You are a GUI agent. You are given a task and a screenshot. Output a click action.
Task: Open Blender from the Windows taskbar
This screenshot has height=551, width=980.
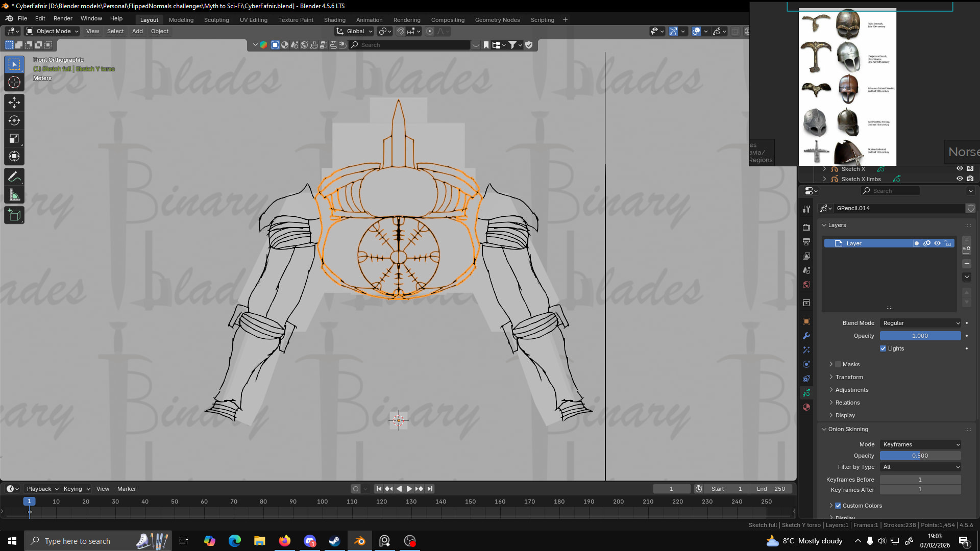[360, 541]
